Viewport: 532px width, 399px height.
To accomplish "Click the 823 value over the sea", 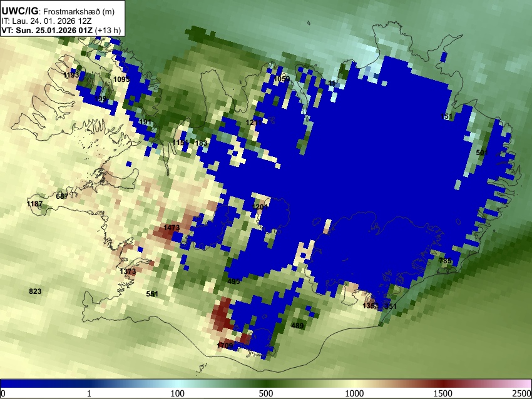I will (x=35, y=291).
